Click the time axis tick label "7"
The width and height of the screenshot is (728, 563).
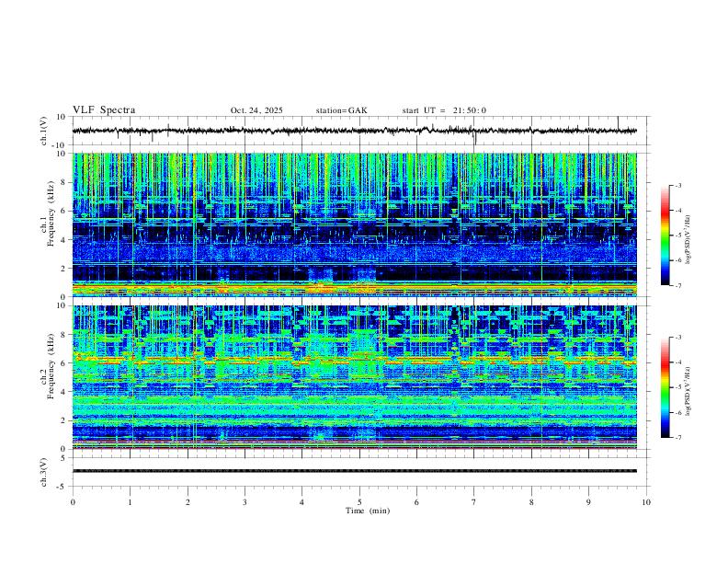[x=474, y=502]
